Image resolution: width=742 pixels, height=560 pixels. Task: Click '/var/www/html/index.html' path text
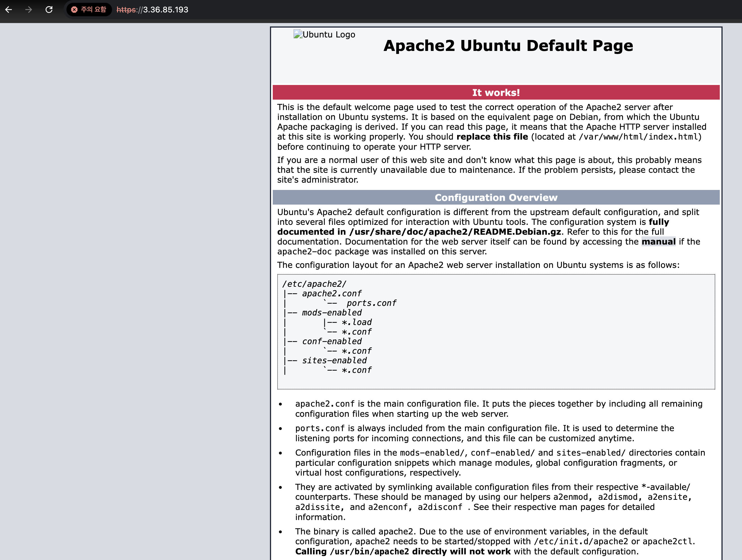click(638, 137)
